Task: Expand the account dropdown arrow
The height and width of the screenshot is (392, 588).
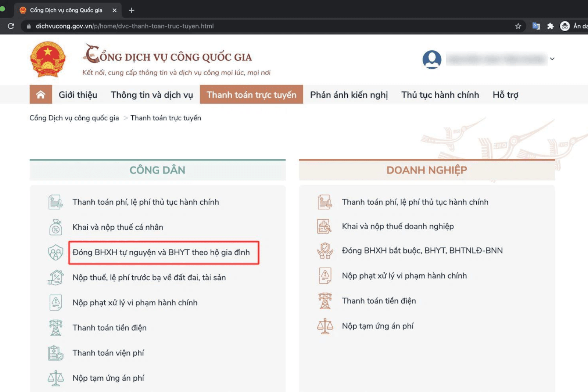Action: (552, 59)
